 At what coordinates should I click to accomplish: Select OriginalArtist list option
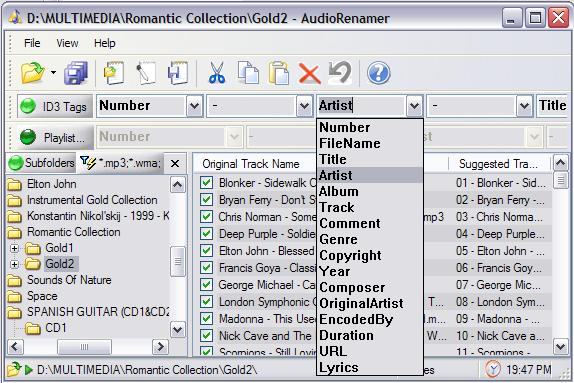point(370,304)
